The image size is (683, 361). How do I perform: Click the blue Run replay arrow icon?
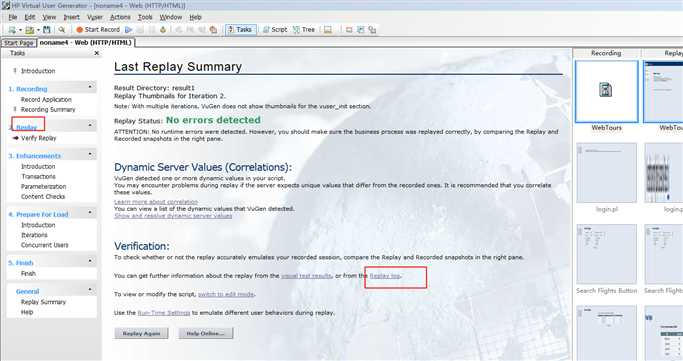[128, 30]
